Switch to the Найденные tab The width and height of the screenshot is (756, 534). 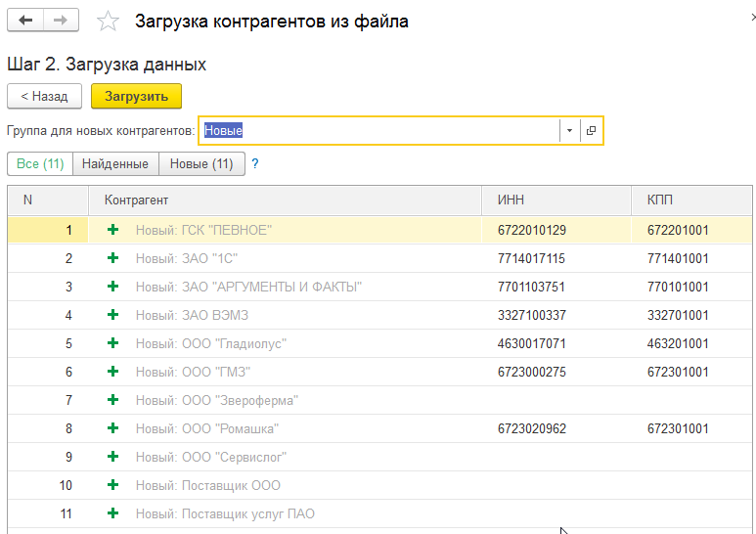click(x=115, y=163)
